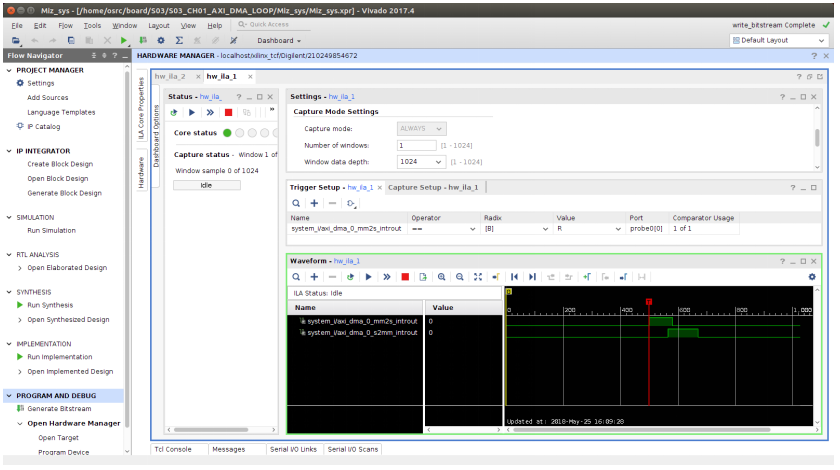The width and height of the screenshot is (840, 470).
Task: Switch to hw_ila_2 tab
Action: pos(170,77)
